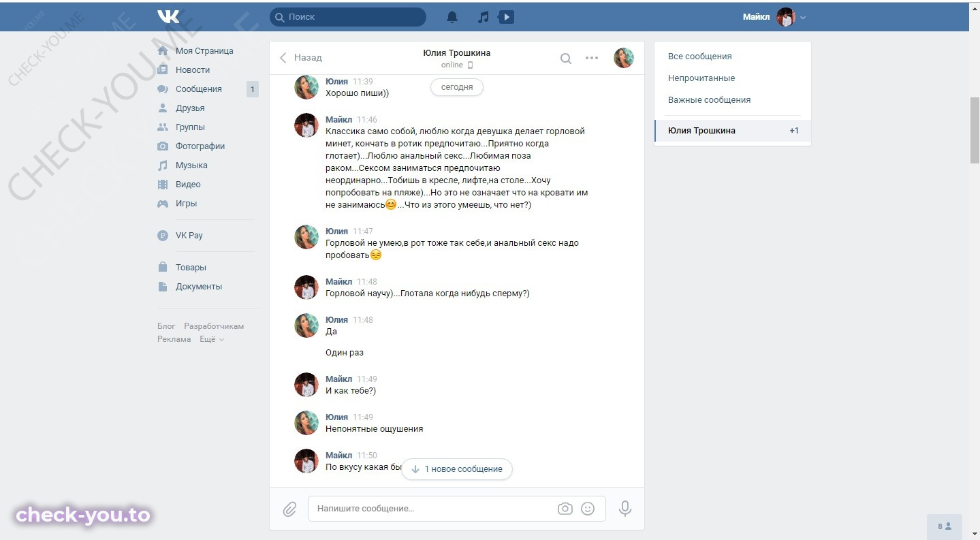The image size is (980, 540).
Task: Click the search field Поиск
Action: point(348,17)
